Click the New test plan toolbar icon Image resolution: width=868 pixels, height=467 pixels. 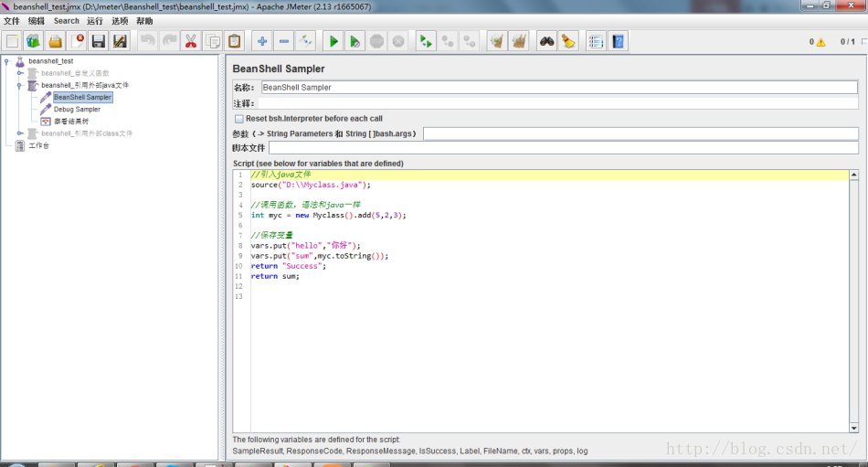[12, 41]
